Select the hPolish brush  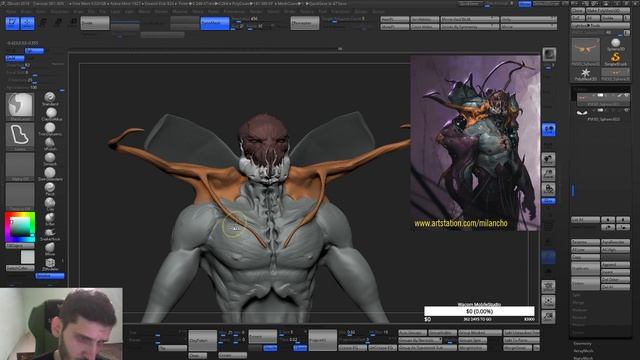coord(50,143)
